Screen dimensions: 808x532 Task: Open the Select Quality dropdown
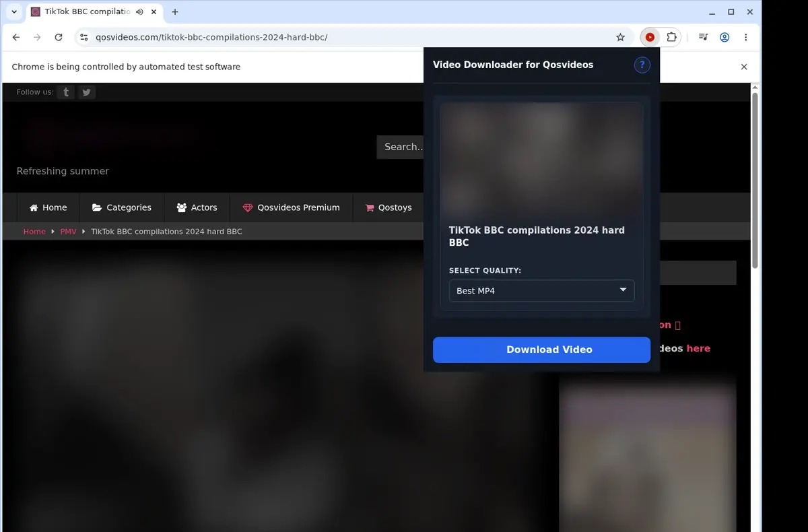[541, 291]
